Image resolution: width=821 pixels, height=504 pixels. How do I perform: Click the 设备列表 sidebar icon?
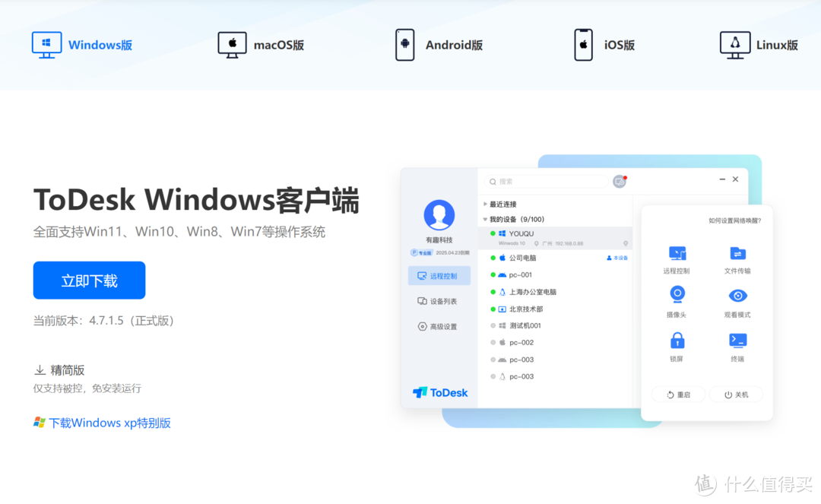(421, 301)
